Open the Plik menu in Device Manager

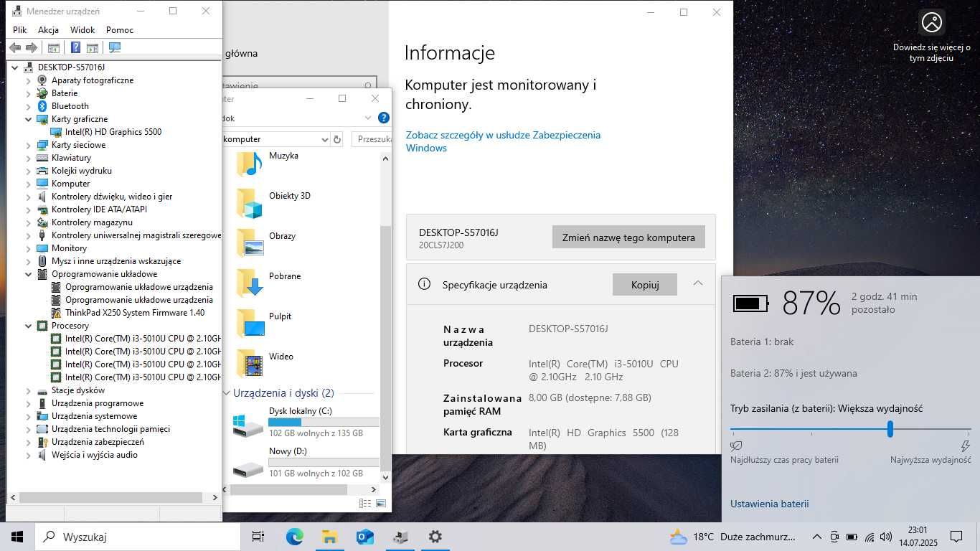[x=20, y=29]
